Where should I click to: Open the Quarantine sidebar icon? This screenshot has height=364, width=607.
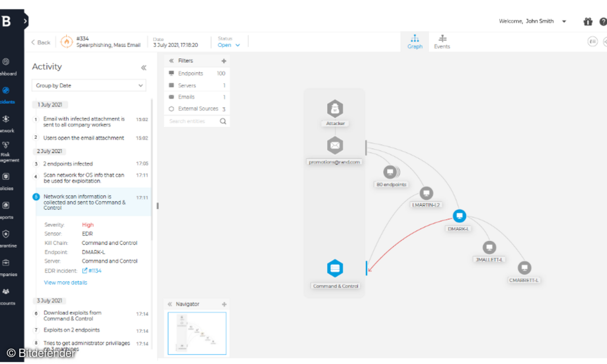tap(6, 234)
